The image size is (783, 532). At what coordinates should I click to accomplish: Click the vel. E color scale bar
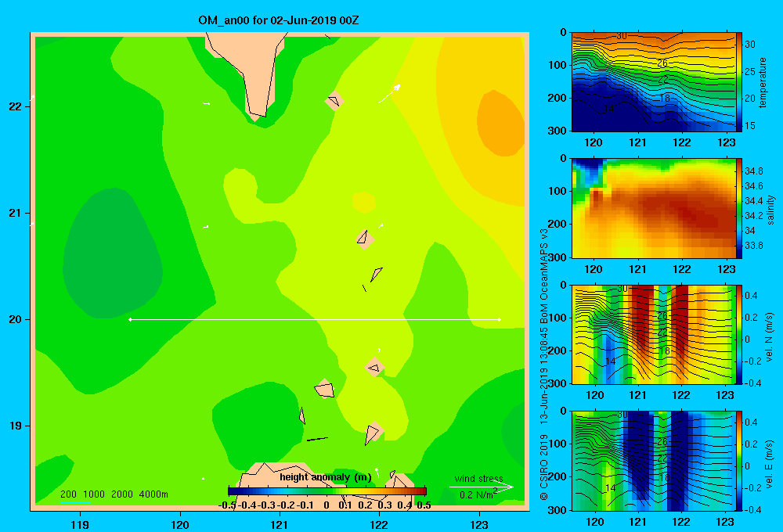click(738, 461)
